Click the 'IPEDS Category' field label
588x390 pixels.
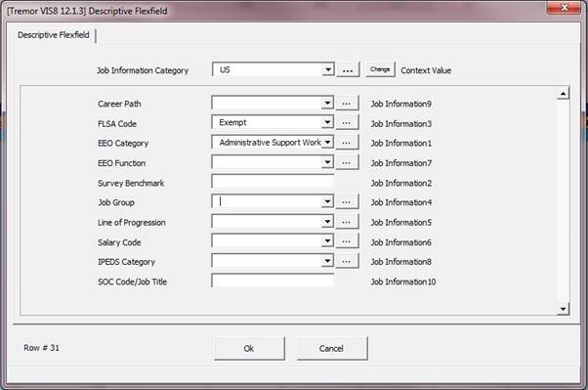pos(126,262)
